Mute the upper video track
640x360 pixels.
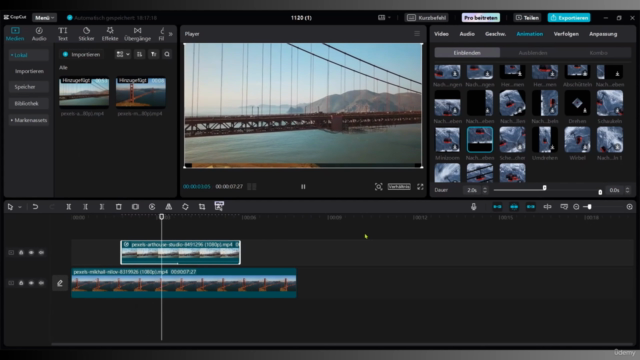click(x=41, y=253)
